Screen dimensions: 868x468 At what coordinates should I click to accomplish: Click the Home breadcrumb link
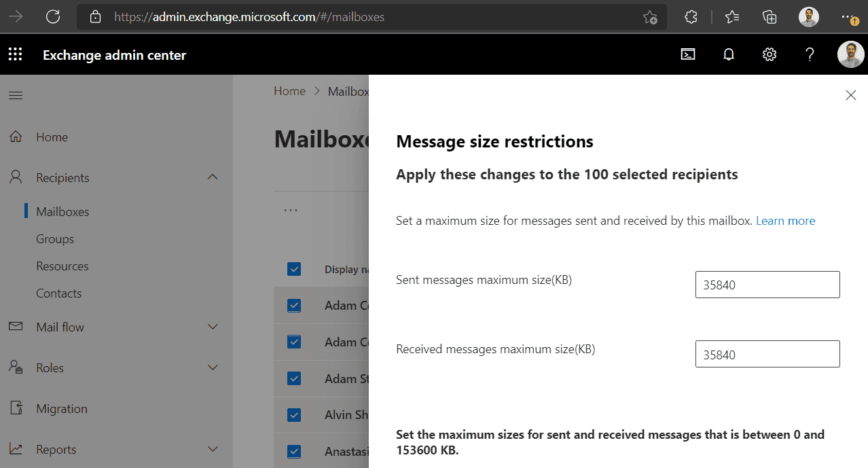pyautogui.click(x=289, y=91)
